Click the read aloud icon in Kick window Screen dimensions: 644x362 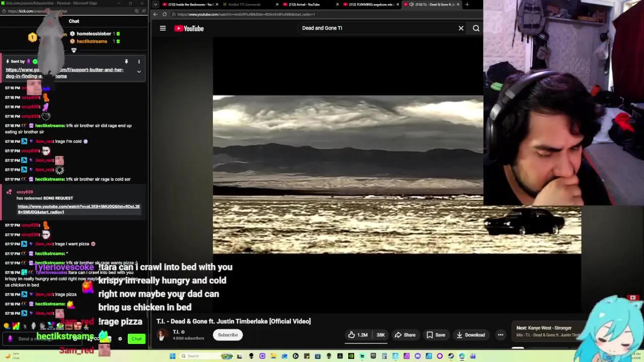(x=143, y=11)
